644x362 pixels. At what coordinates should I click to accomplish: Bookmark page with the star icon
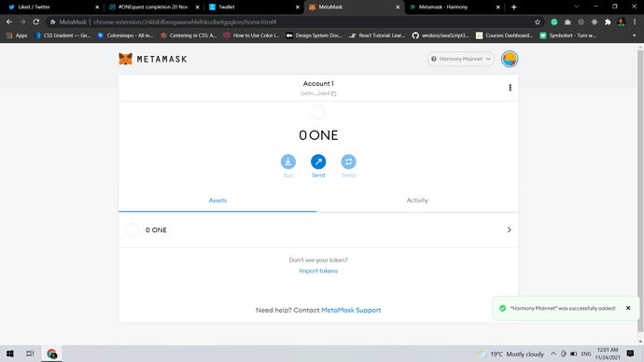point(538,22)
